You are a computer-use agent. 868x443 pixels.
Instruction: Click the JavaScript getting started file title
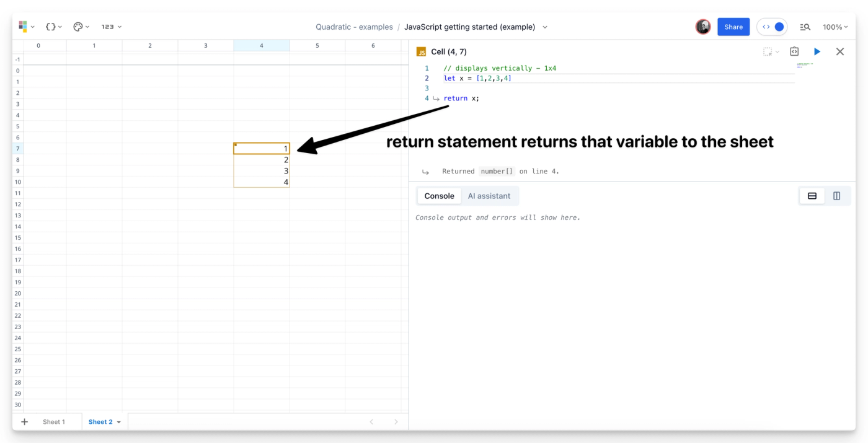tap(469, 27)
